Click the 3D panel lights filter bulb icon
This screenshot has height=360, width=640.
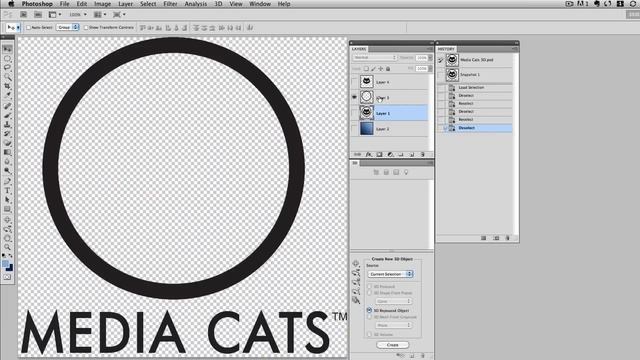(406, 173)
